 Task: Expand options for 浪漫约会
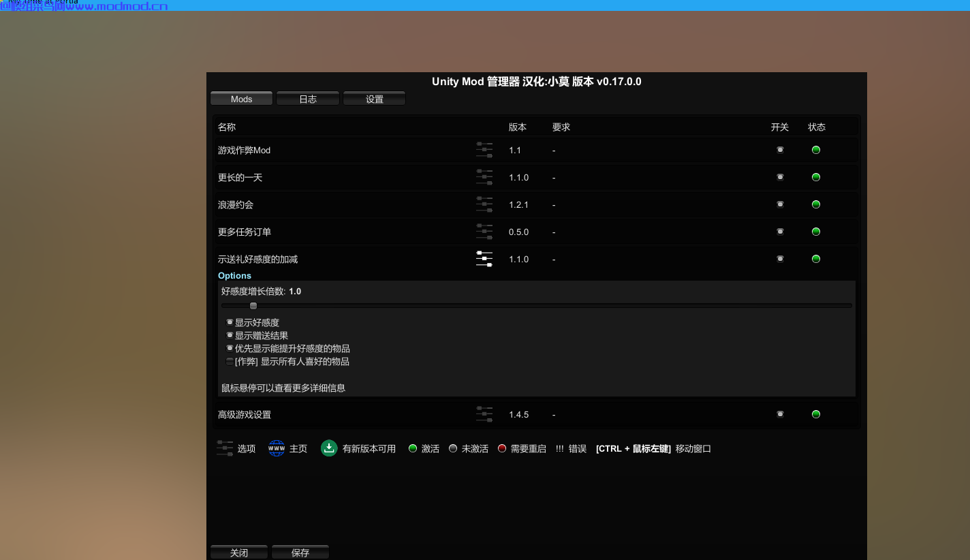pyautogui.click(x=484, y=204)
